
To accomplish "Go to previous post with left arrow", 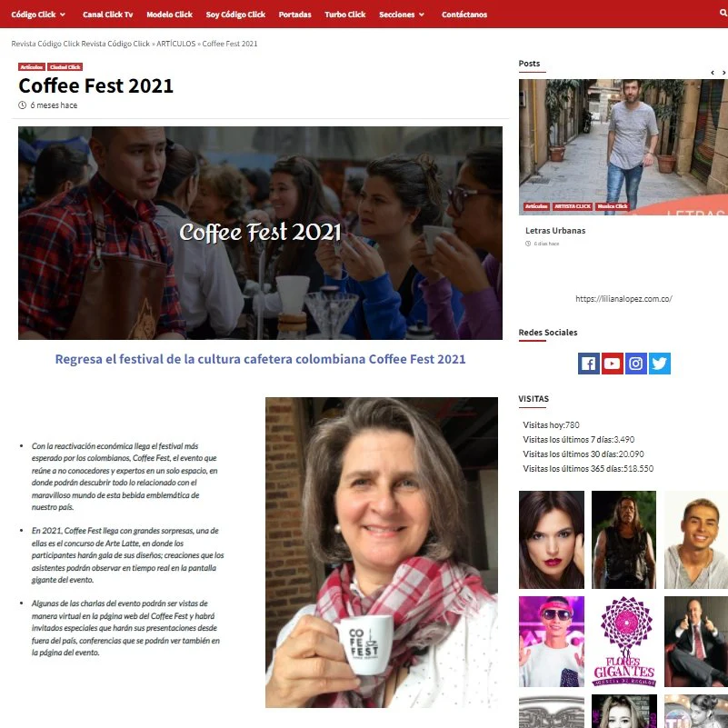I will click(x=713, y=73).
